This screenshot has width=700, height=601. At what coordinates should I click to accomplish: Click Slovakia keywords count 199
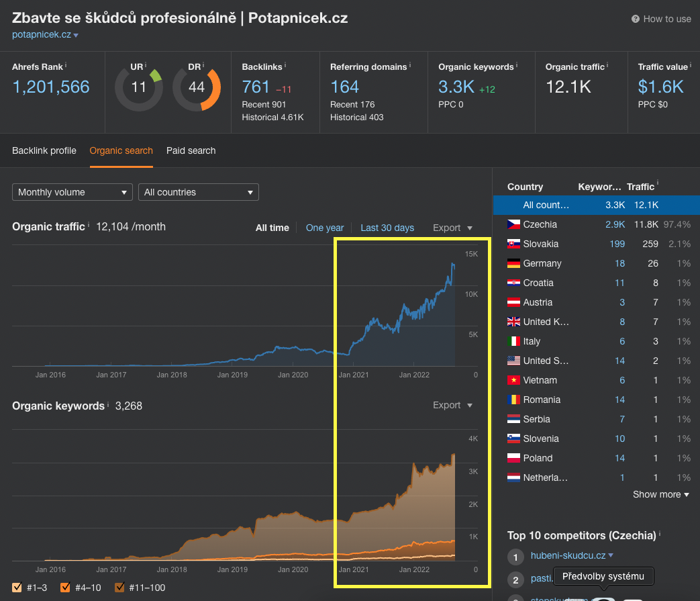point(617,244)
